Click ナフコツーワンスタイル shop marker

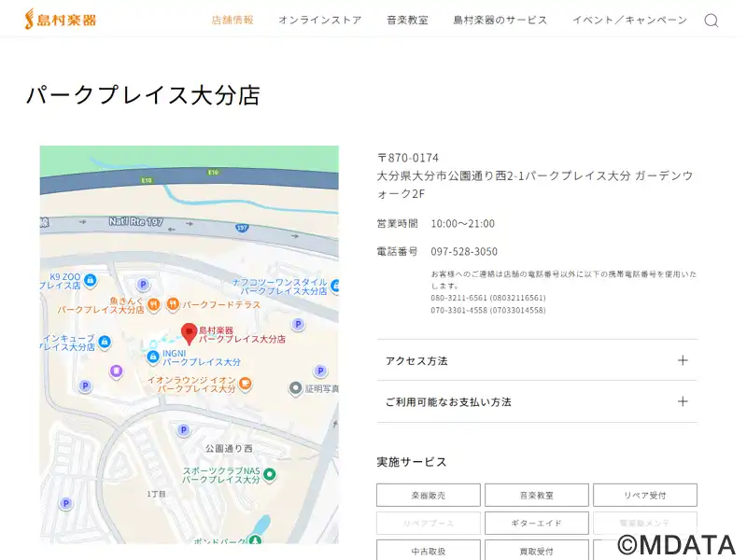click(x=335, y=286)
